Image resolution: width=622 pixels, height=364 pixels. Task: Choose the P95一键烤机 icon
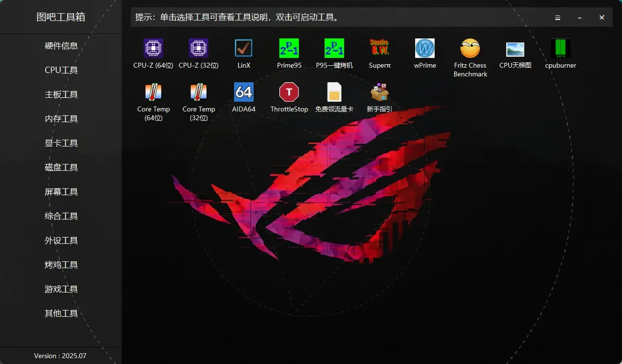[x=334, y=48]
